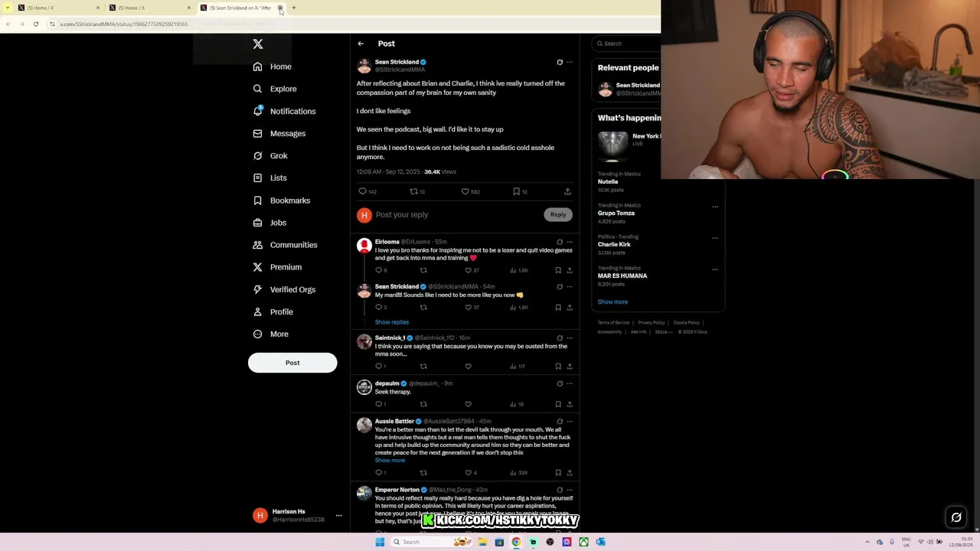
Task: Open MAR ES HUMANA trending topic
Action: point(622,275)
